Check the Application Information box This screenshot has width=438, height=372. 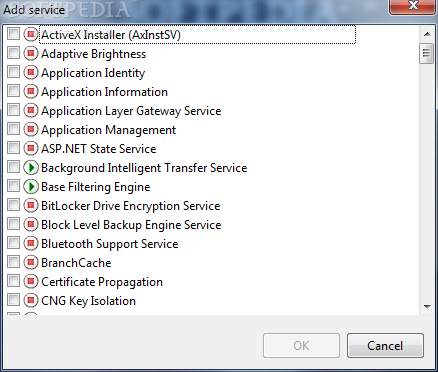pyautogui.click(x=13, y=90)
